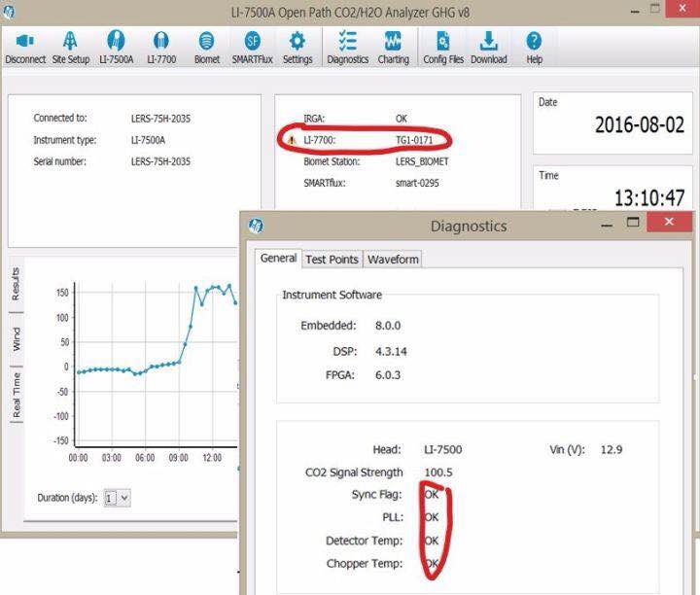700x595 pixels.
Task: Click the time 13:10:47 display
Action: coord(649,197)
